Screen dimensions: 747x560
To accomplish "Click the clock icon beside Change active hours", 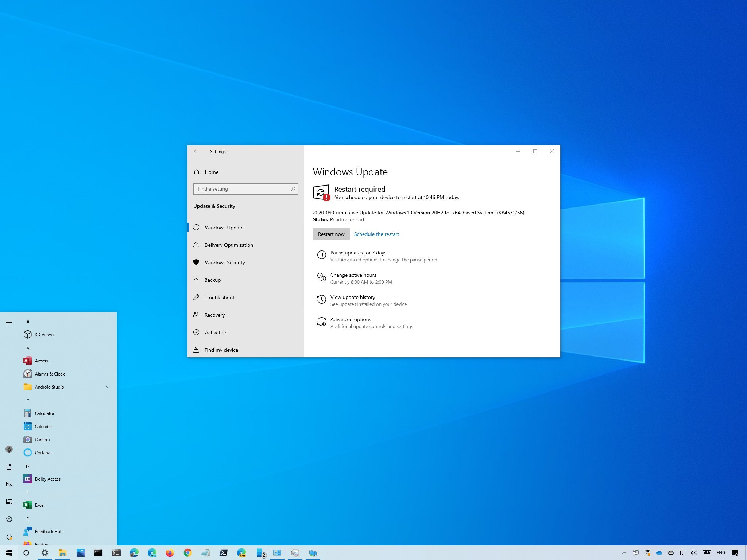I will (321, 277).
